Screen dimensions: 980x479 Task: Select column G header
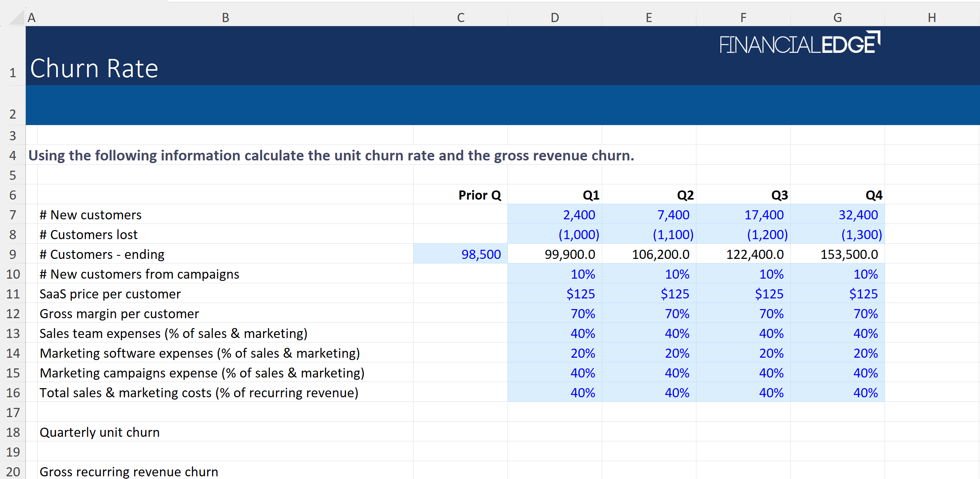point(837,17)
